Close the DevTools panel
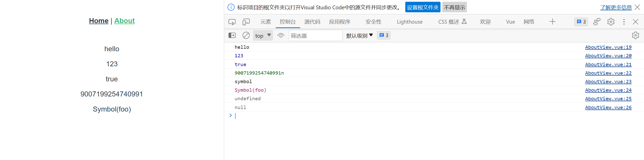The image size is (644, 160). 635,22
